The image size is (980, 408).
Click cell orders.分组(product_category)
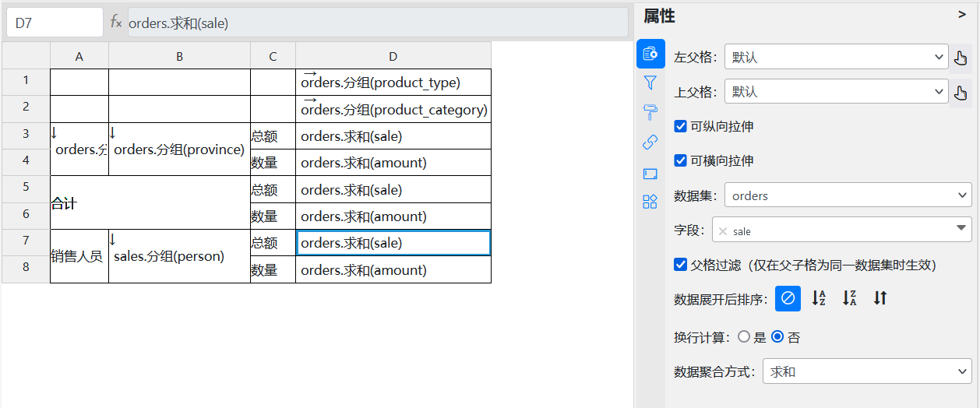tap(393, 109)
